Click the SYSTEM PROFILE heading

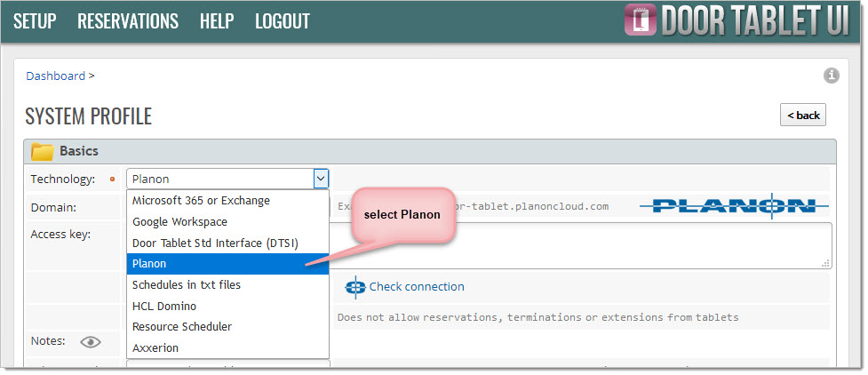tap(89, 116)
